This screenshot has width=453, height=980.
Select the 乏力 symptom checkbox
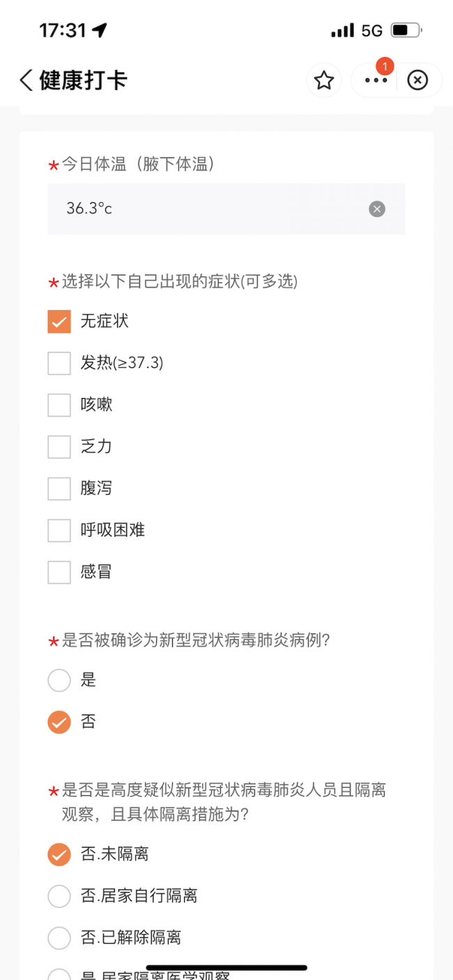[59, 447]
